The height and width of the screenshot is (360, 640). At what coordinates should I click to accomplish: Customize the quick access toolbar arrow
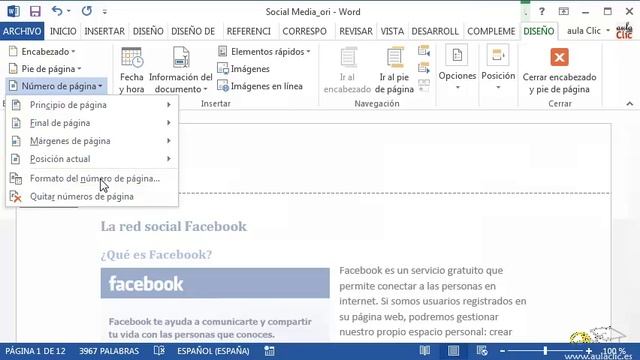[105, 12]
